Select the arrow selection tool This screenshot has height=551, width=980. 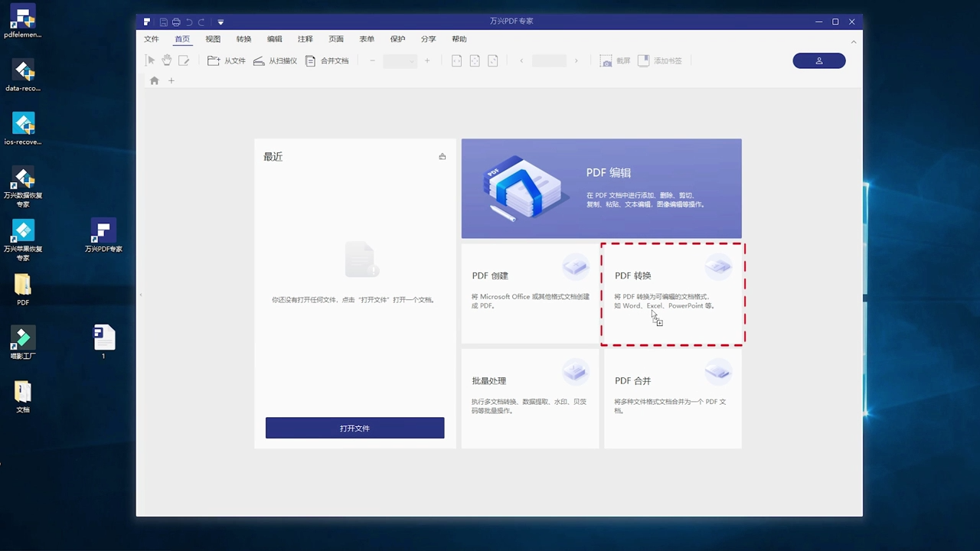point(151,60)
